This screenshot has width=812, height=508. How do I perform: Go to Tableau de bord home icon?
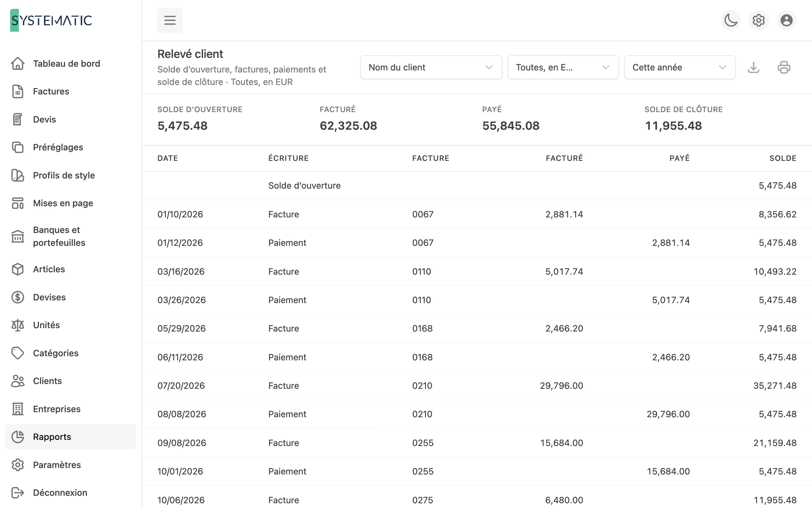[18, 63]
